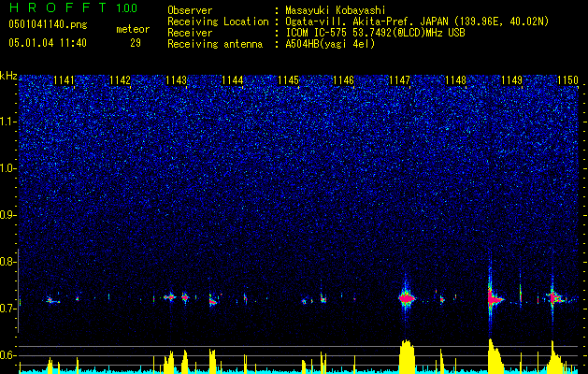Screen dimensions: 588x374
Task: Click the 0.8 kHz axis label
Action: coord(7,262)
